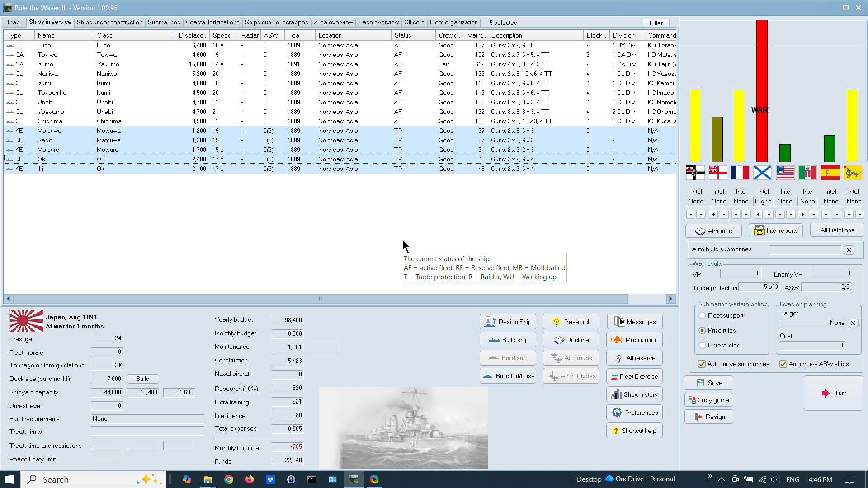Open the Messages window
Screen dimensions: 868x488
coord(635,322)
